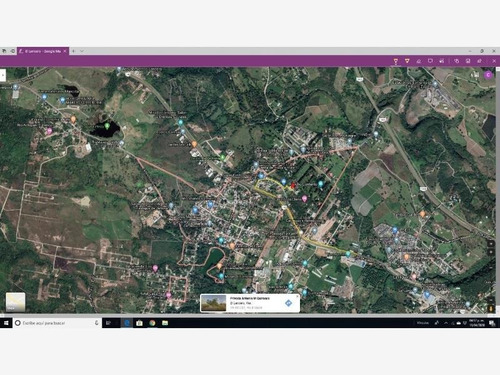Click the red marker pin on the map

293,185
